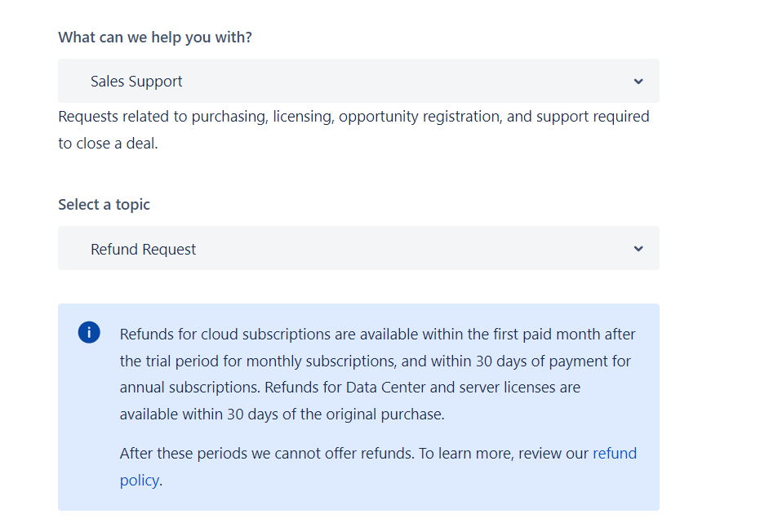Image resolution: width=760 pixels, height=532 pixels.
Task: Click the 'Select a topic' label
Action: pyautogui.click(x=104, y=205)
